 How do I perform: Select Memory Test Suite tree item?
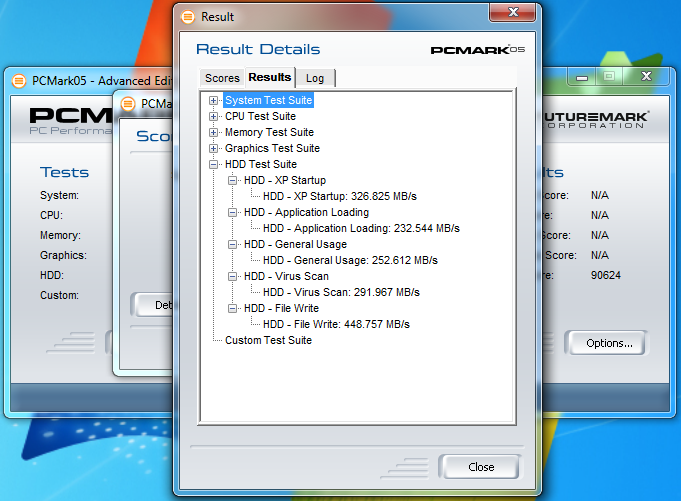(x=269, y=132)
